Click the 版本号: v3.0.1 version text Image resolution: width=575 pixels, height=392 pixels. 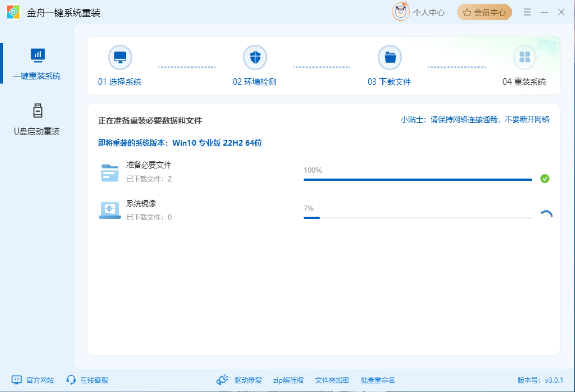click(x=540, y=380)
